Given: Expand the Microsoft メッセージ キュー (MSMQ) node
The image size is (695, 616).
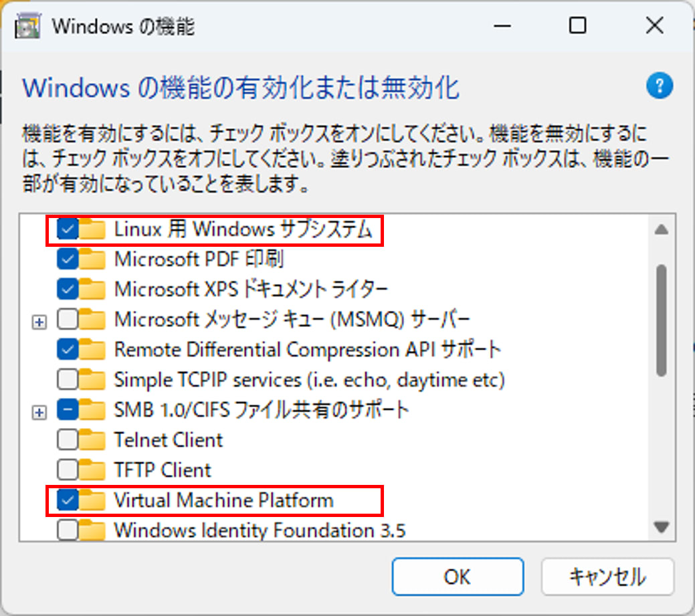Looking at the screenshot, I should (39, 322).
